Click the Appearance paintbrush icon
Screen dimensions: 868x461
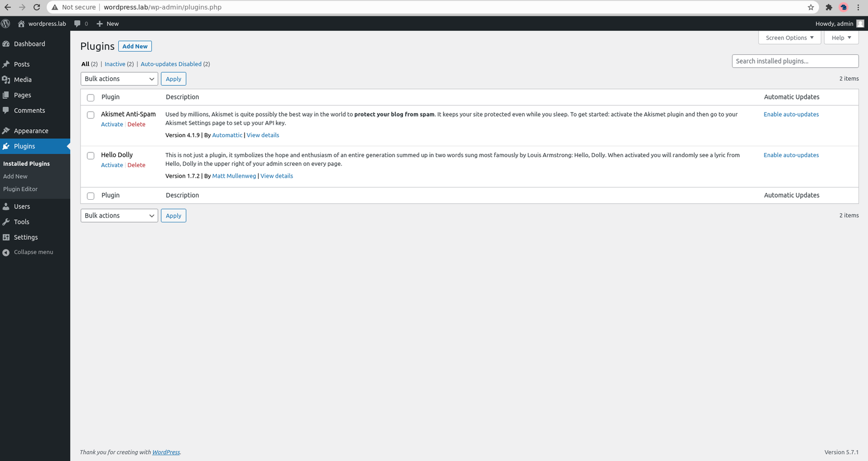(6, 131)
